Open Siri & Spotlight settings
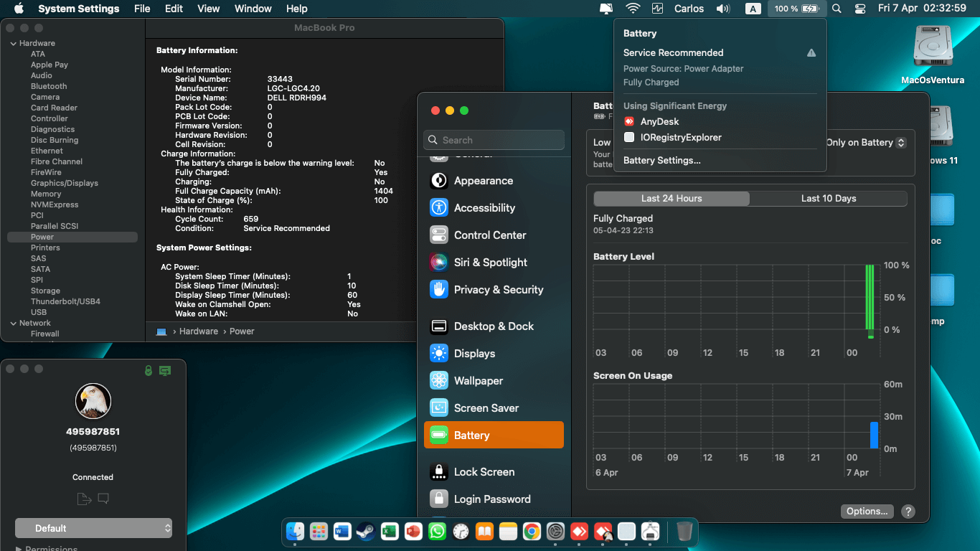 coord(494,263)
